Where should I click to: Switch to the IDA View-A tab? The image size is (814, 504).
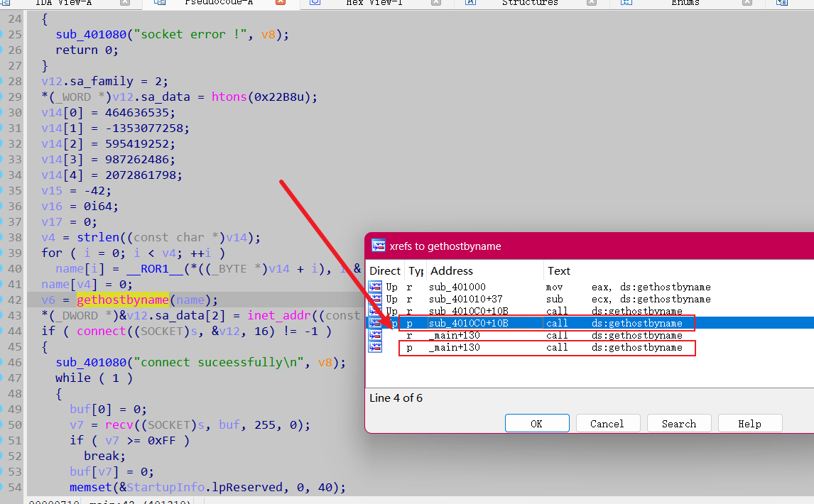pyautogui.click(x=63, y=3)
